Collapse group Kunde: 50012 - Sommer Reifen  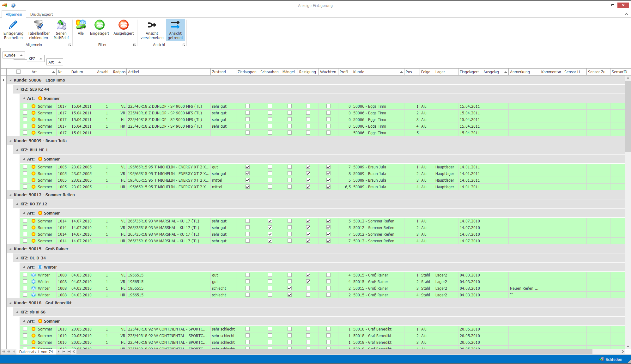tap(10, 195)
